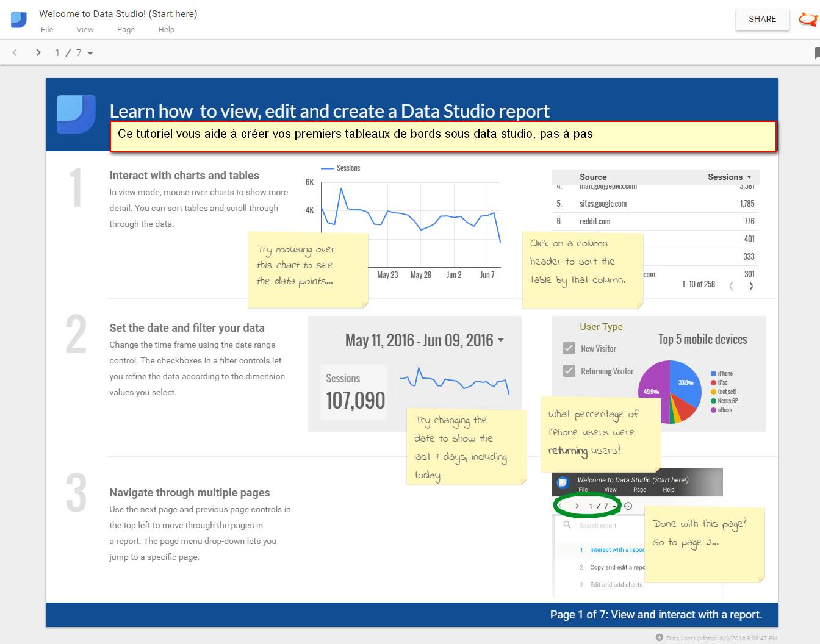Click the Data Studio logo in top-left
Screen dimensions: 820x644
point(19,20)
